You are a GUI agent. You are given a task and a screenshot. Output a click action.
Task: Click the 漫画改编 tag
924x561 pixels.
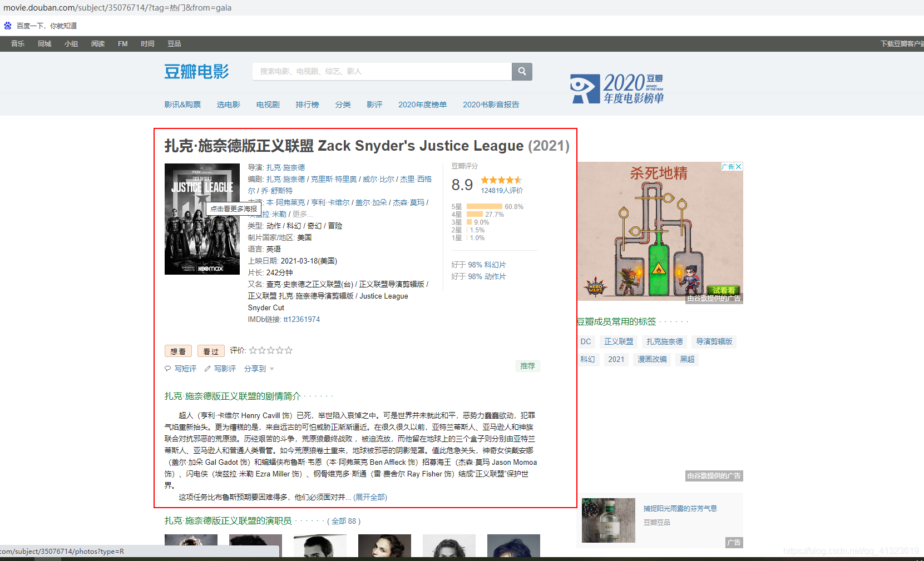[x=652, y=359]
